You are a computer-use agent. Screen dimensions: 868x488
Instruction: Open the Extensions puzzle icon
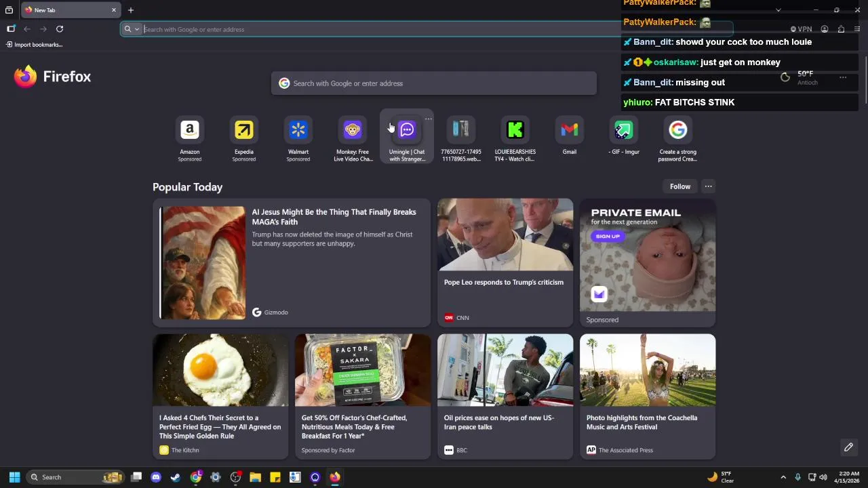[x=841, y=29]
